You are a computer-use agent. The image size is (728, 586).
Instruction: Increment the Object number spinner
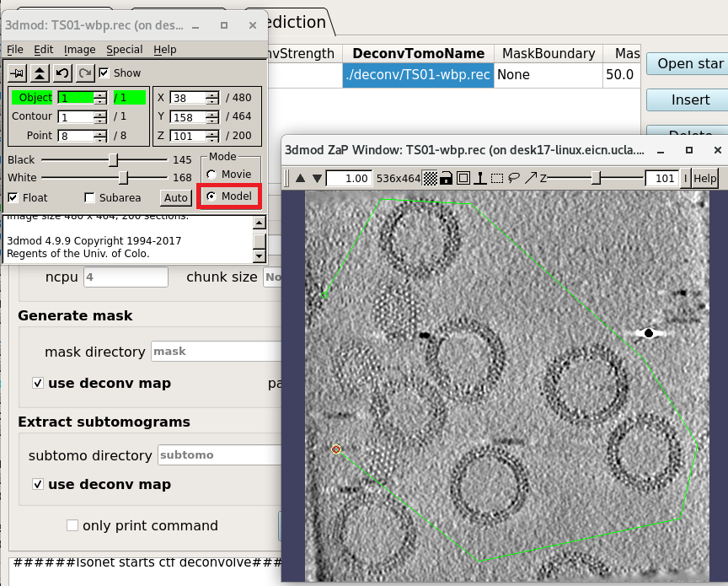point(100,94)
